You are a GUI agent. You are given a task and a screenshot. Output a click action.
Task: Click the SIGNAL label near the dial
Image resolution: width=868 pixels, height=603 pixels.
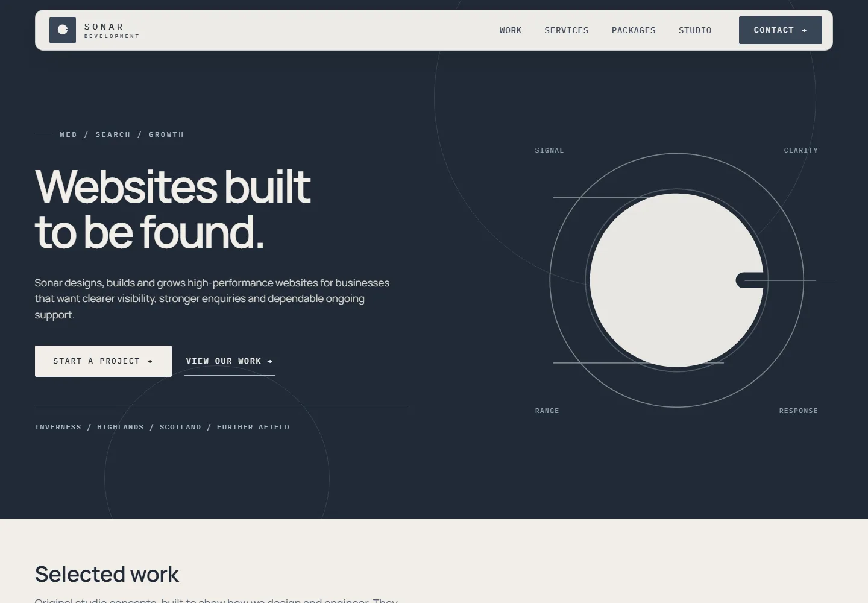point(550,150)
